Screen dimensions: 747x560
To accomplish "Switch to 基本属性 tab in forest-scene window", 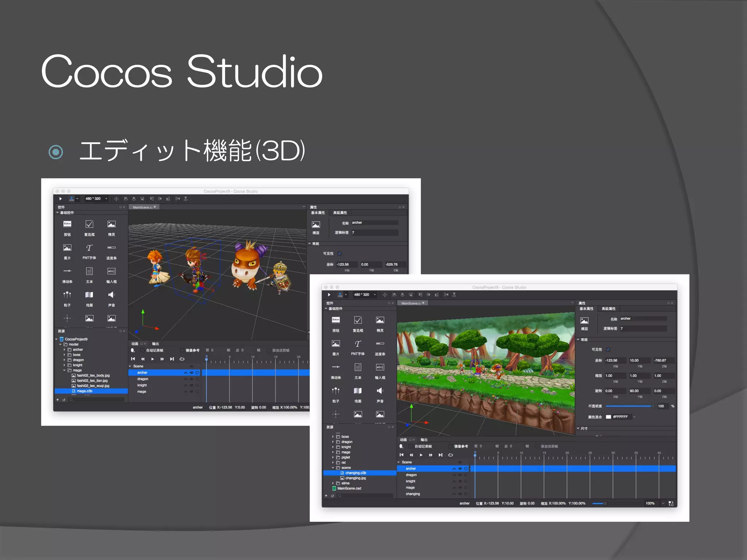I will coord(586,309).
